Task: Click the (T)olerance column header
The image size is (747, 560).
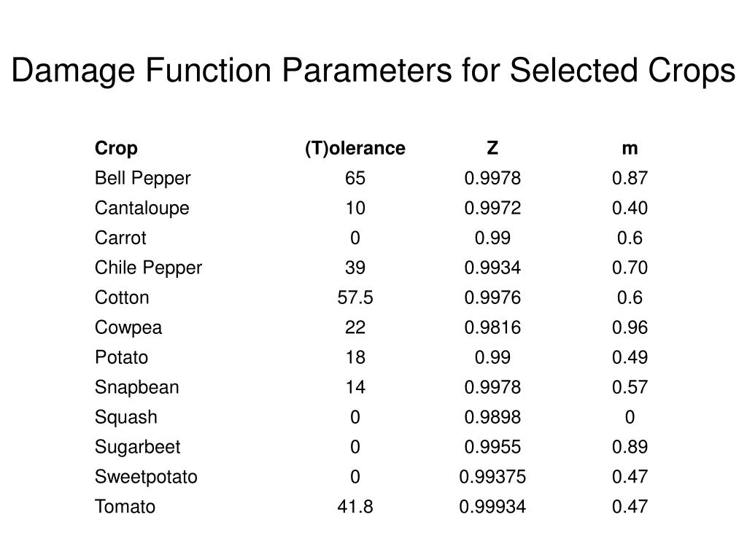Action: click(x=355, y=148)
